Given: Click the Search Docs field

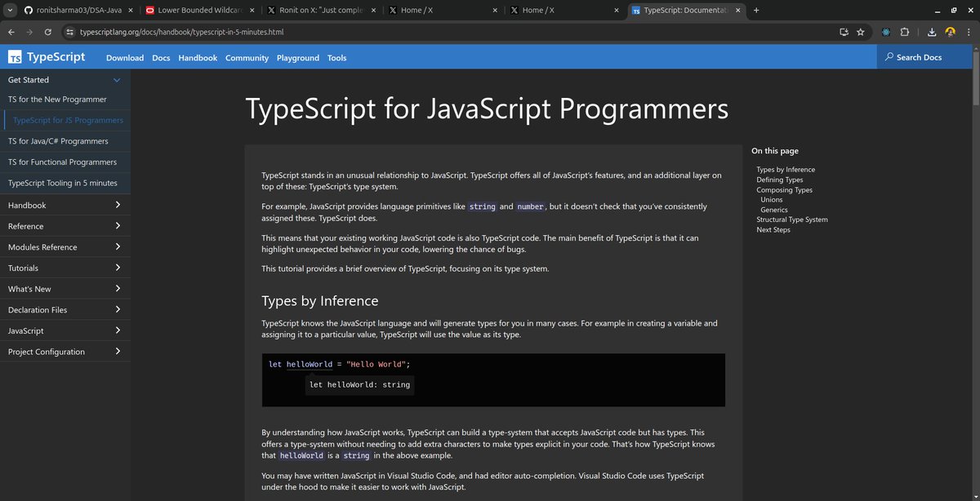Looking at the screenshot, I should point(924,57).
